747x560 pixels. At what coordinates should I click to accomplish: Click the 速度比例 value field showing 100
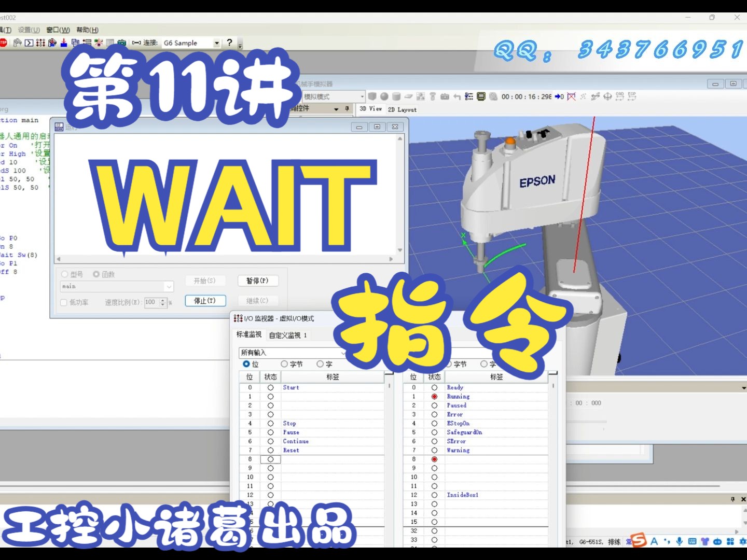click(x=151, y=302)
